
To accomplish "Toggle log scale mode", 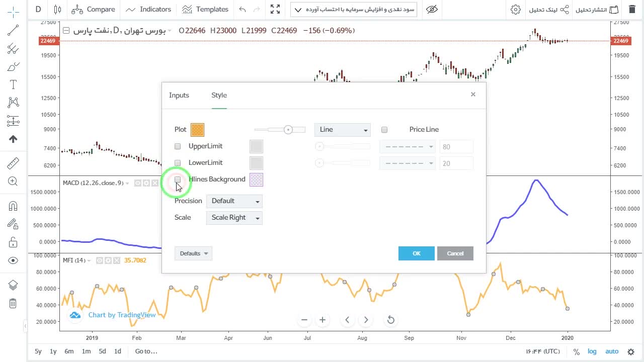I will [x=592, y=352].
